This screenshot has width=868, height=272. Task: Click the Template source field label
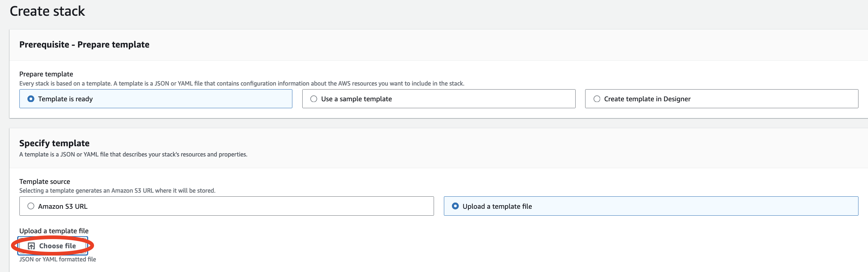click(45, 182)
